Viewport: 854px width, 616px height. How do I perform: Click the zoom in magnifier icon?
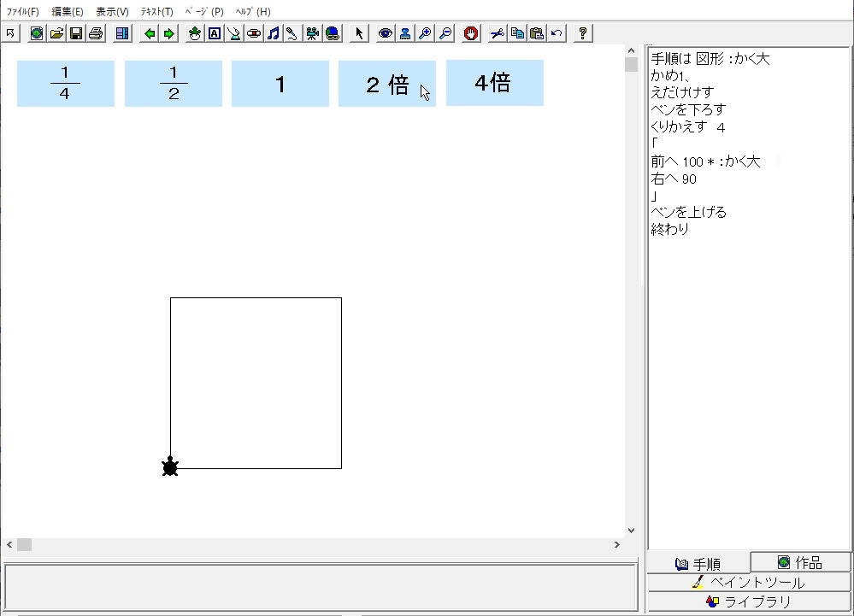(x=425, y=33)
